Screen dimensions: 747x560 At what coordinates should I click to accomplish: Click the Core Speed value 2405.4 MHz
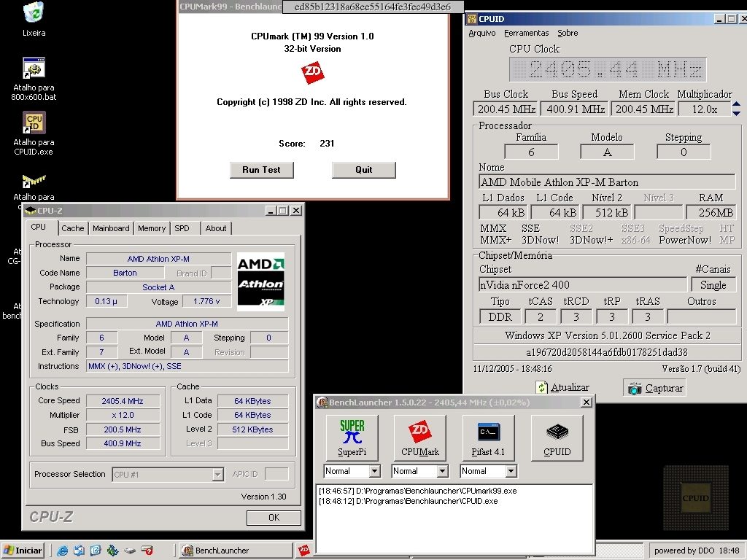123,401
